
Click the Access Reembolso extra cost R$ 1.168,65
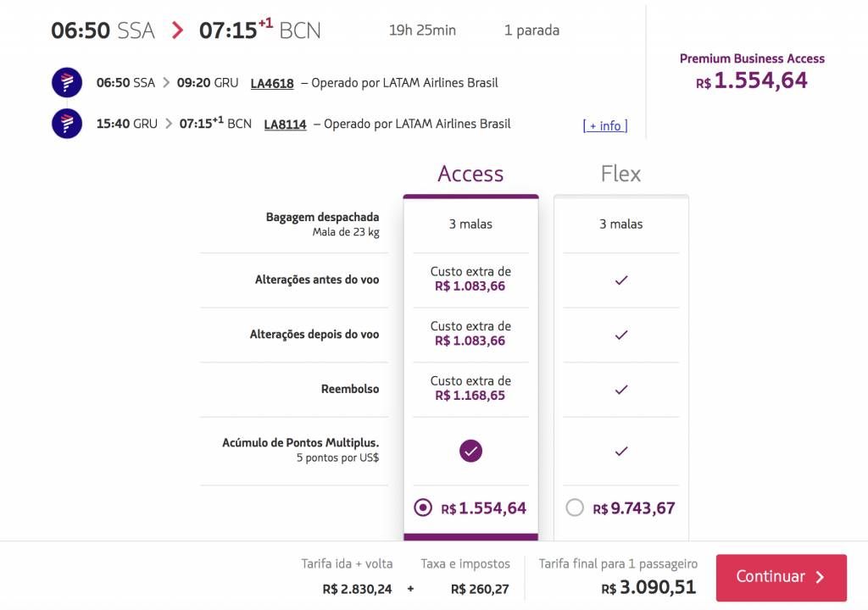coord(470,395)
